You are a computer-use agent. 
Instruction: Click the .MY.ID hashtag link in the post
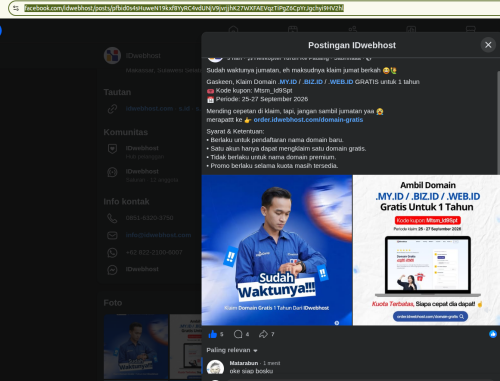(x=287, y=82)
